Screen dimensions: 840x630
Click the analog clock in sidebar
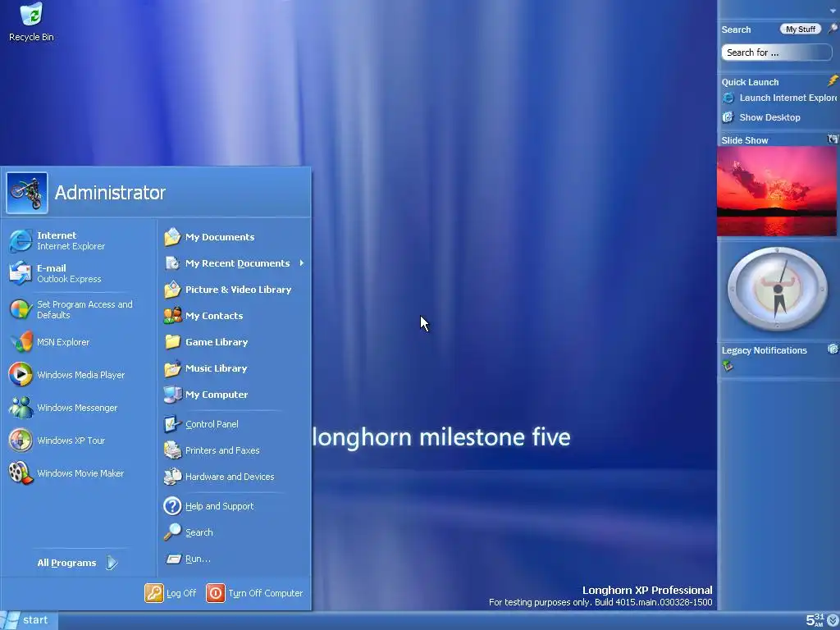coord(778,290)
